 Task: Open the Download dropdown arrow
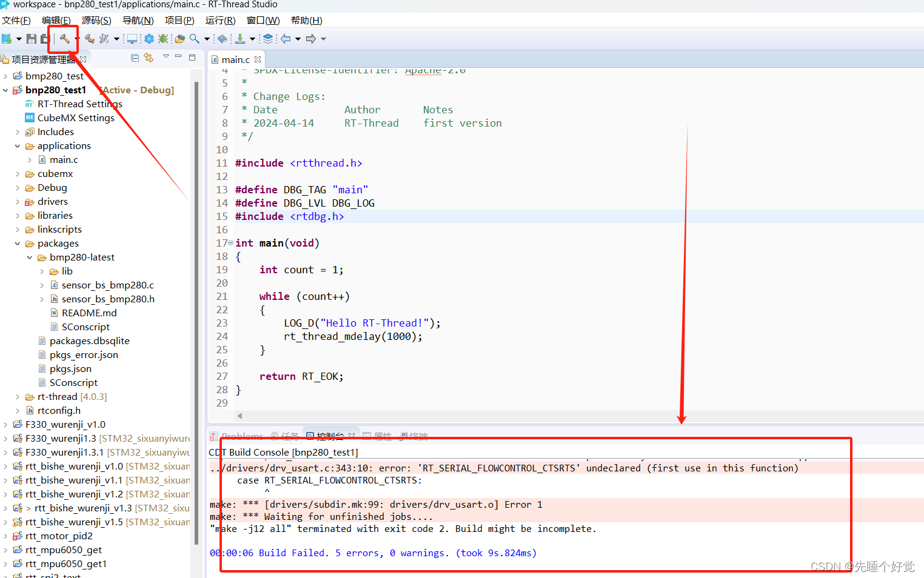tap(252, 39)
